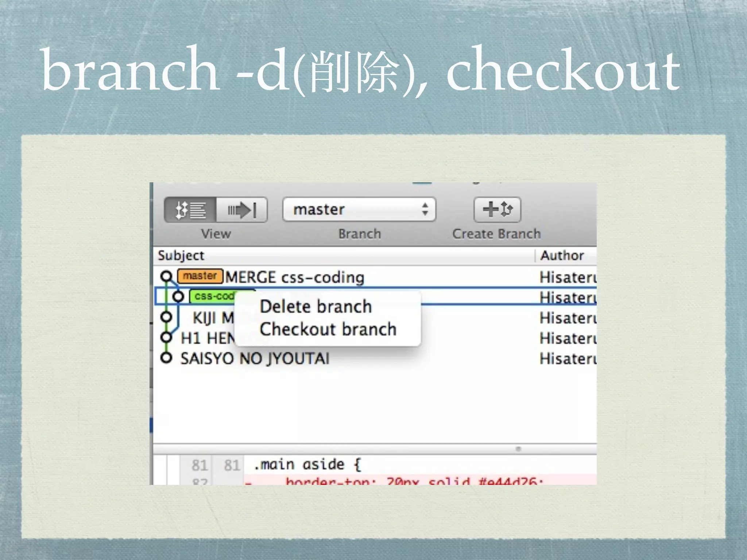Click the MERGE css-coding commit node circle
The image size is (747, 560).
tap(166, 276)
